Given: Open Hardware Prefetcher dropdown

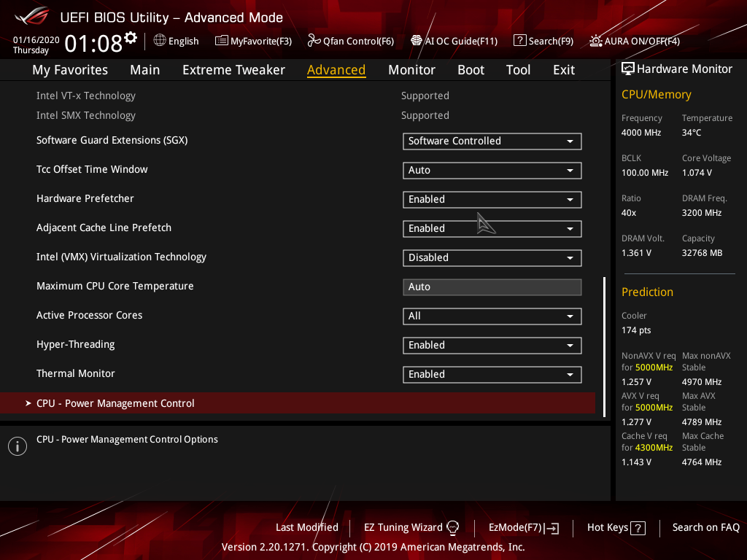Looking at the screenshot, I should click(492, 199).
